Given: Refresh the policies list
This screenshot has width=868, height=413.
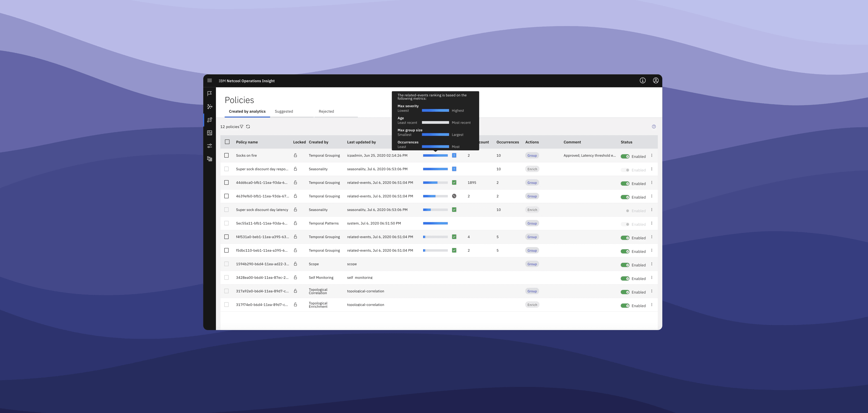Looking at the screenshot, I should 248,127.
